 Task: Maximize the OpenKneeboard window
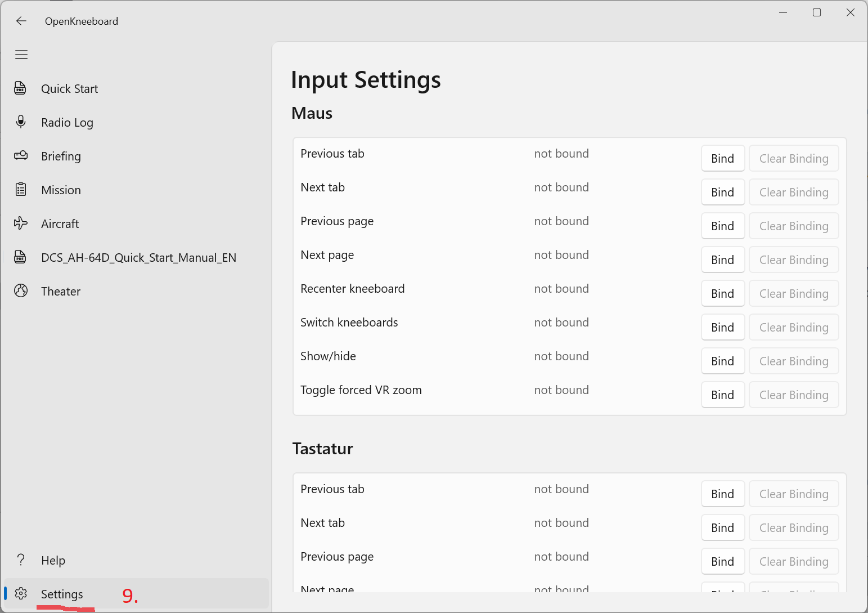point(817,12)
